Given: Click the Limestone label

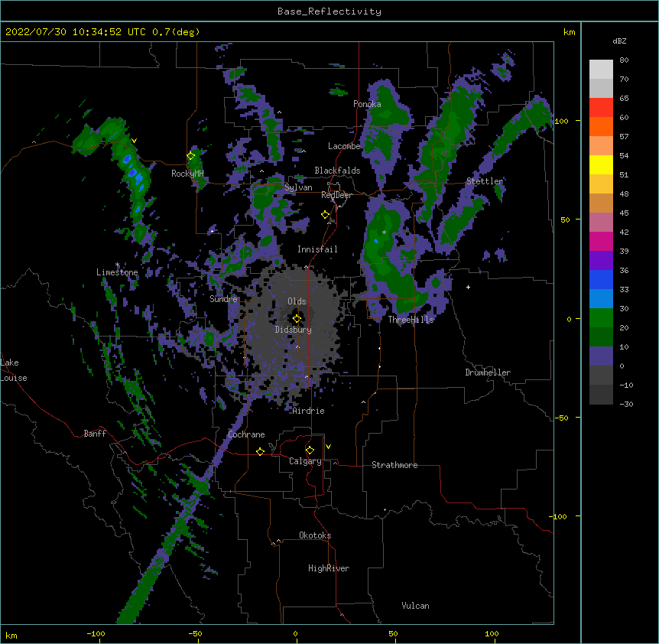Looking at the screenshot, I should click(117, 272).
